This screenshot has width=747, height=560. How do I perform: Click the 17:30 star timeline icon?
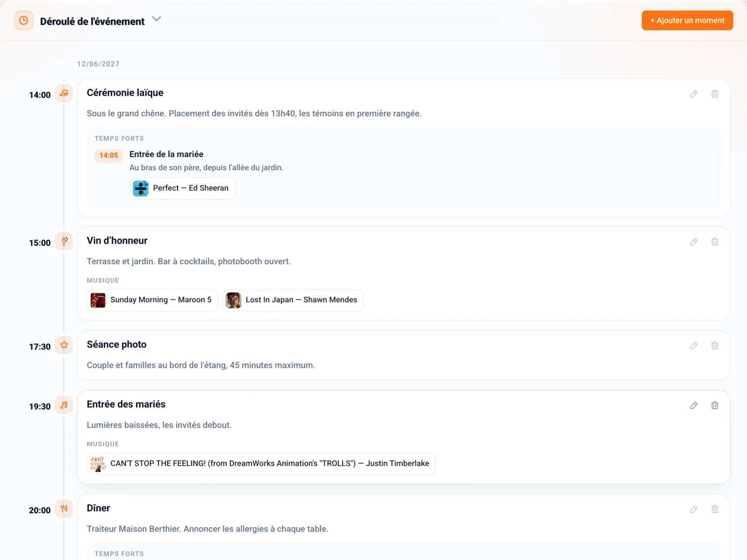click(x=64, y=345)
